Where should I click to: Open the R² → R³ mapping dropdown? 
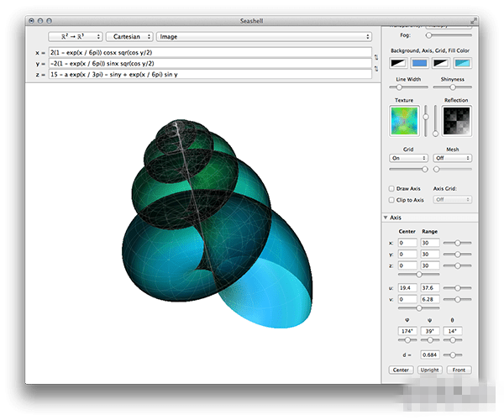tap(76, 36)
